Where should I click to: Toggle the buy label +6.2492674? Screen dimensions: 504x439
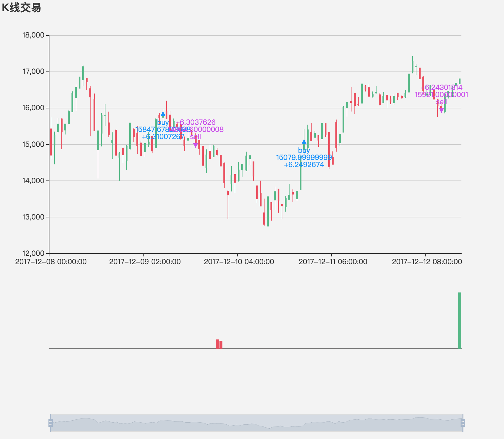click(304, 164)
